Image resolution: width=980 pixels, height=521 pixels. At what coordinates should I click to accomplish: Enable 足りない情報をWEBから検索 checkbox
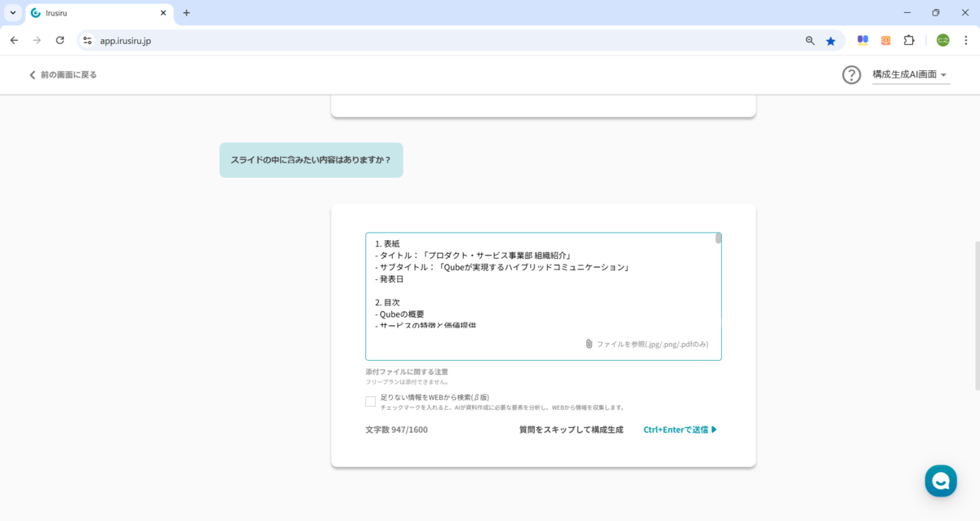pyautogui.click(x=371, y=401)
